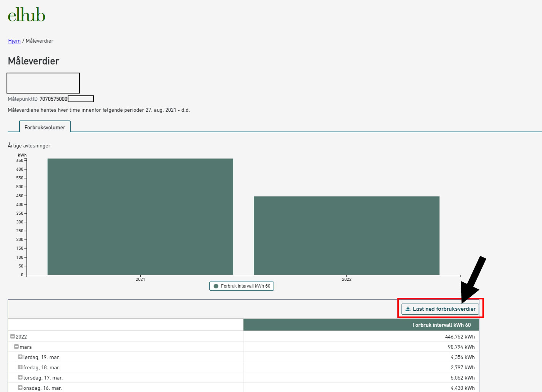Screen dimensions: 542x392
Task: Click the 2022 consumption bar
Action: pyautogui.click(x=346, y=235)
